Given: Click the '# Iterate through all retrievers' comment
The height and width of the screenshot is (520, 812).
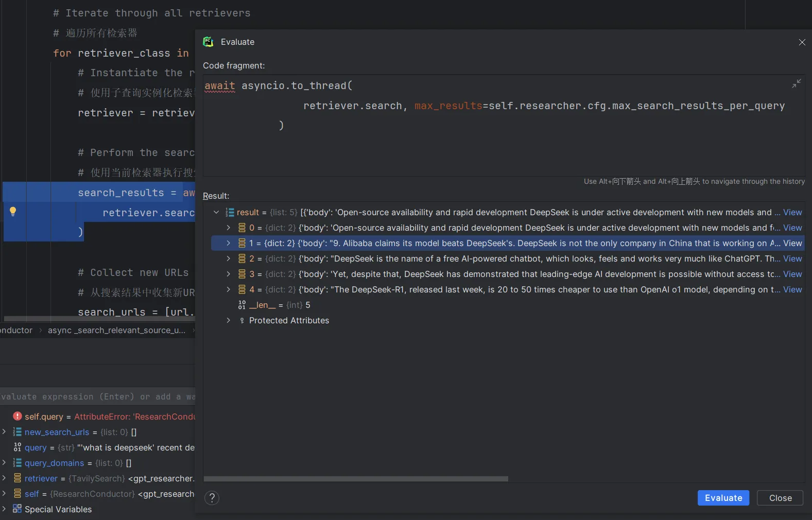Looking at the screenshot, I should 152,13.
